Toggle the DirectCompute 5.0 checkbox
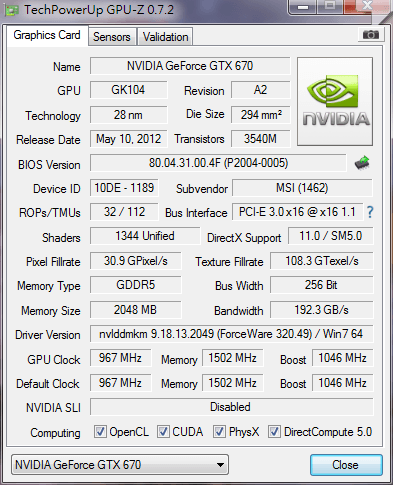This screenshot has height=485, width=393. point(274,432)
